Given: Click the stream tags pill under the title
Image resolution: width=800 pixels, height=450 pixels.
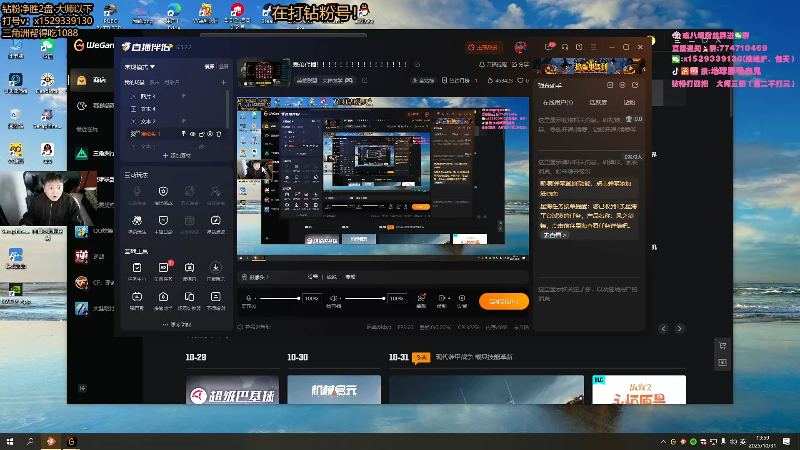Looking at the screenshot, I should (325, 81).
